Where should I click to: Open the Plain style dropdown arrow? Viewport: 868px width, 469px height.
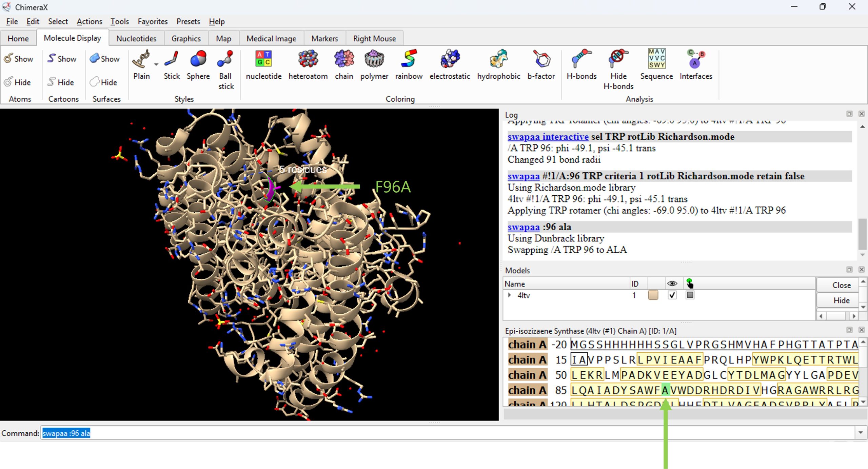(156, 64)
